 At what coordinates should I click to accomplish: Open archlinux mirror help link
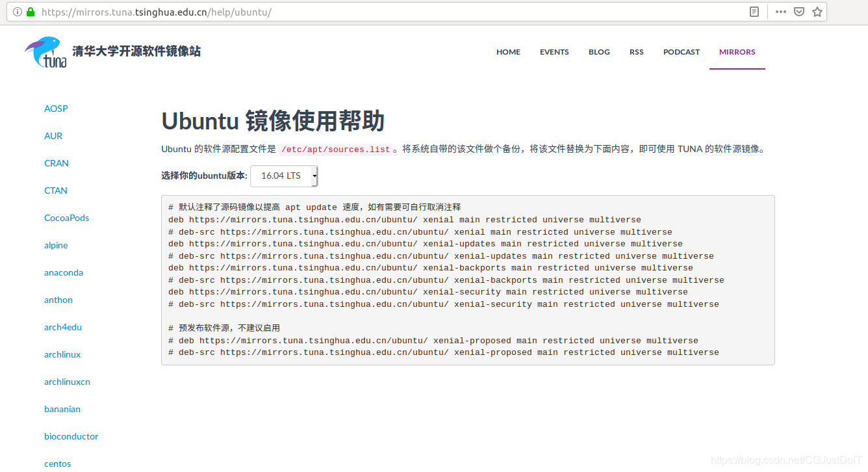tap(62, 354)
